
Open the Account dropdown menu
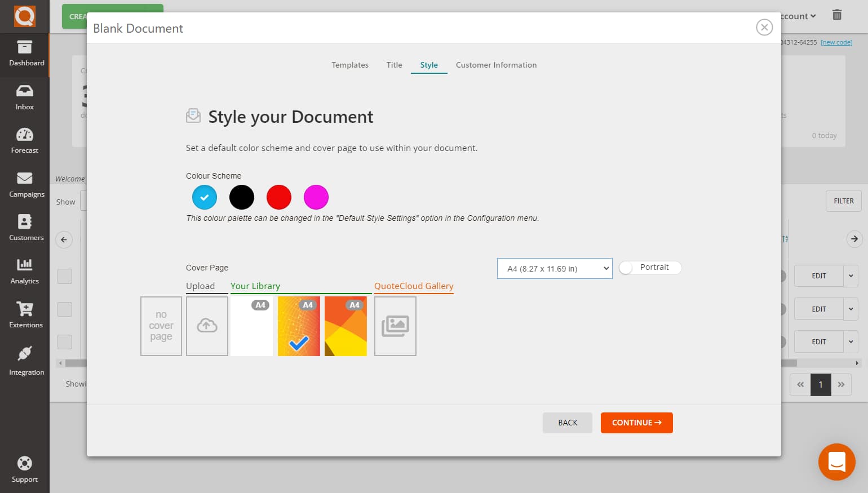pyautogui.click(x=796, y=16)
